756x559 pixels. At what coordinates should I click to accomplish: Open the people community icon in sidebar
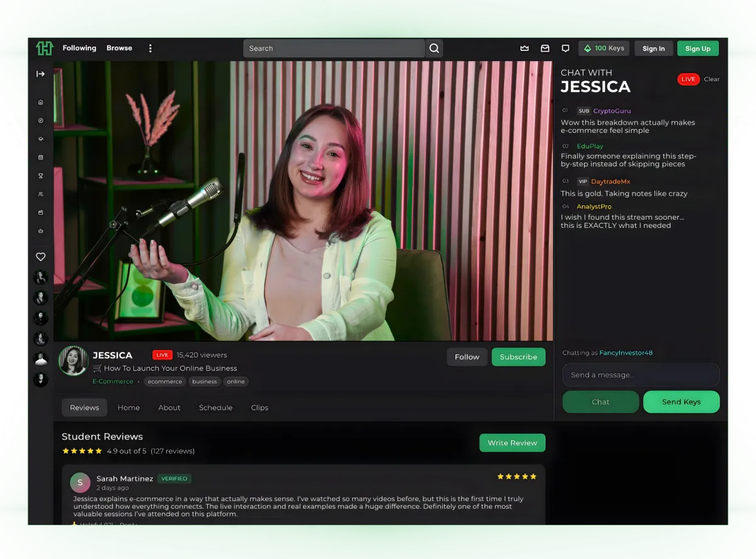pyautogui.click(x=41, y=194)
